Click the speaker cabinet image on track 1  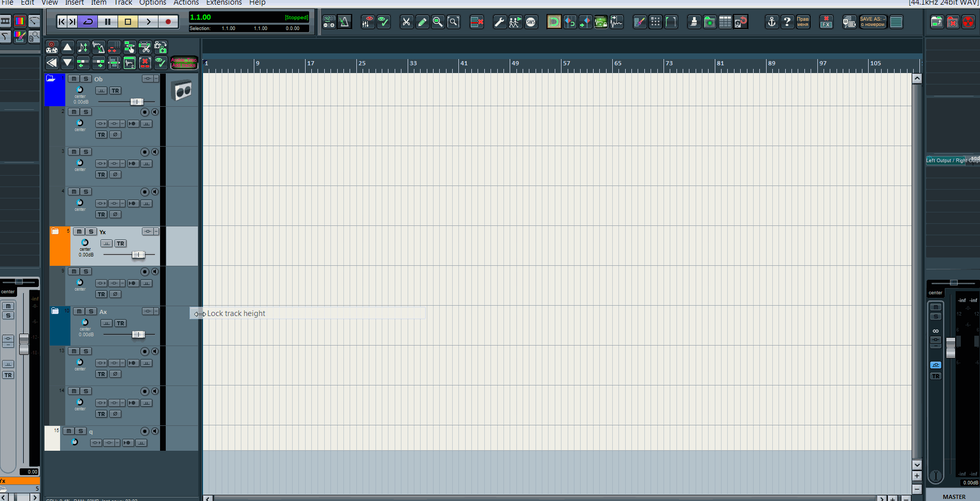[x=182, y=91]
